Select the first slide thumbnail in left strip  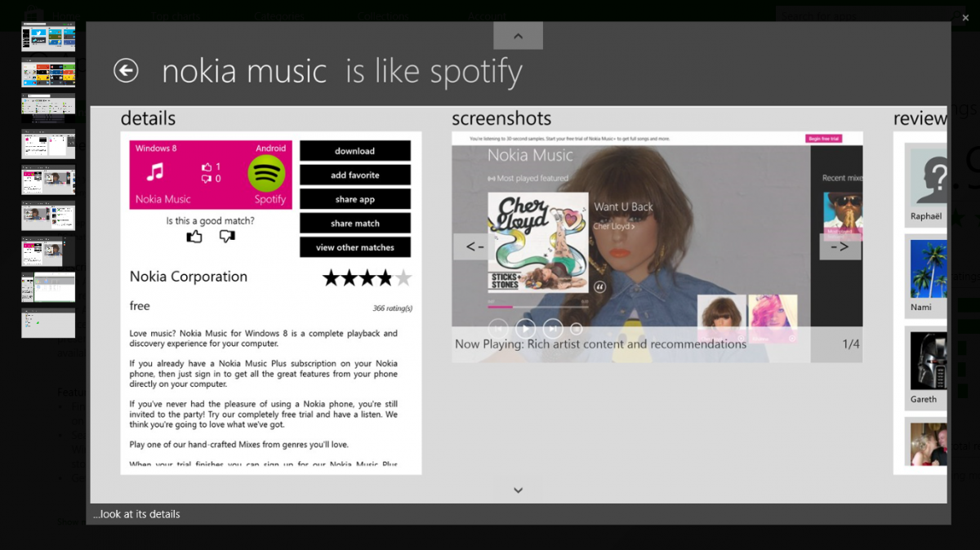(x=48, y=38)
